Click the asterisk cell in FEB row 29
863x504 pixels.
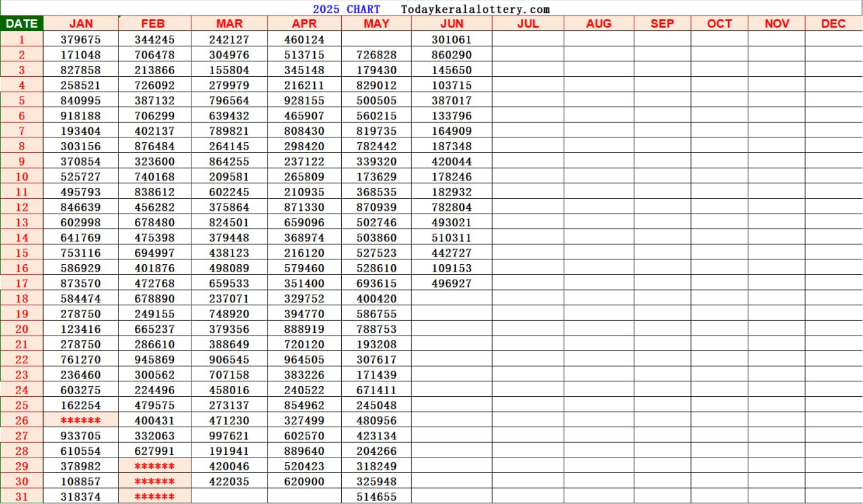[x=154, y=466]
